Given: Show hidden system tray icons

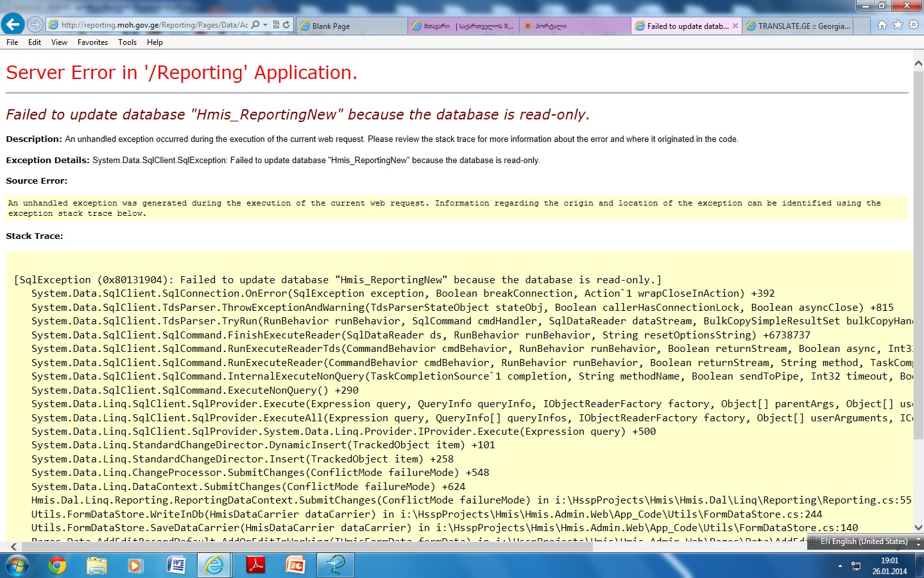Looking at the screenshot, I should (x=840, y=566).
